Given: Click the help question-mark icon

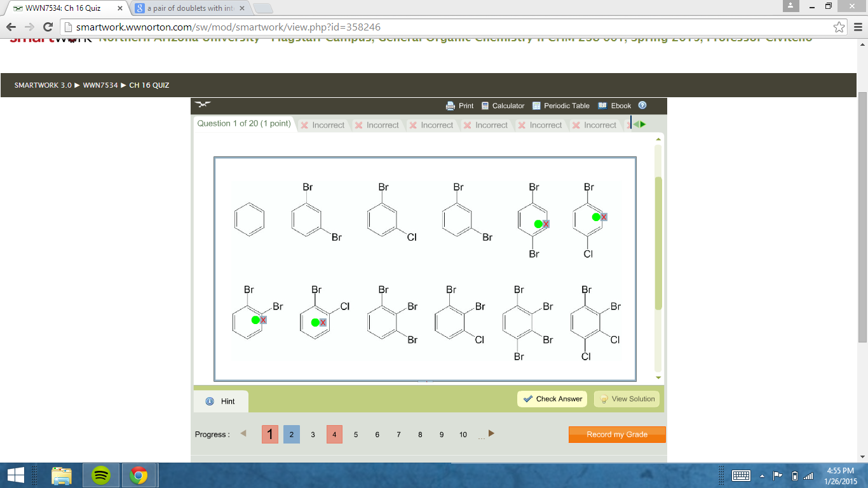Looking at the screenshot, I should pyautogui.click(x=641, y=105).
